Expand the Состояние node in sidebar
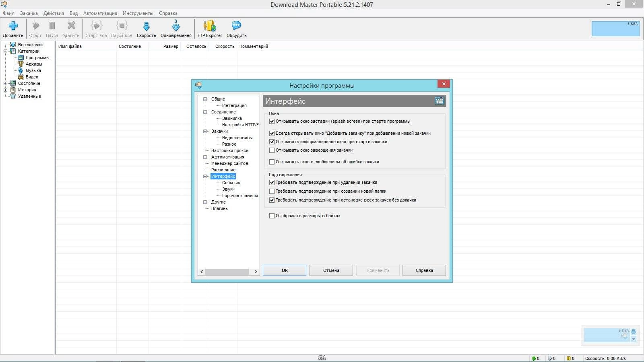Viewport: 644px width, 362px height. (x=6, y=83)
